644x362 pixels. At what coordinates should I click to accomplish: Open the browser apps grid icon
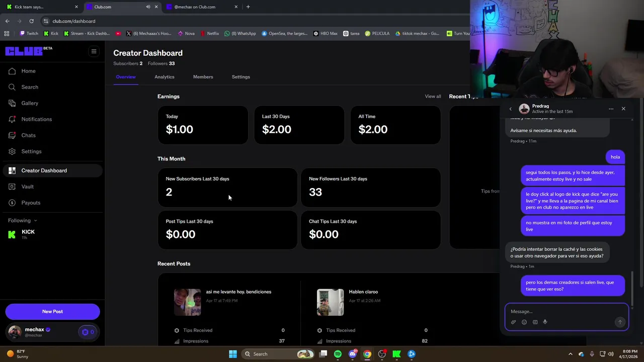coord(7,34)
